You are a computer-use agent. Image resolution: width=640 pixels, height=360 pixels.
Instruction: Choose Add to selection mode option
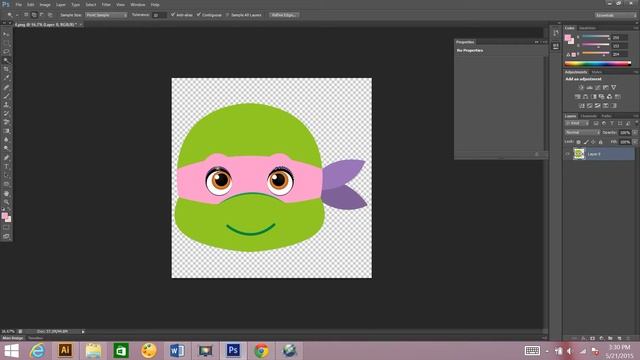tap(34, 15)
